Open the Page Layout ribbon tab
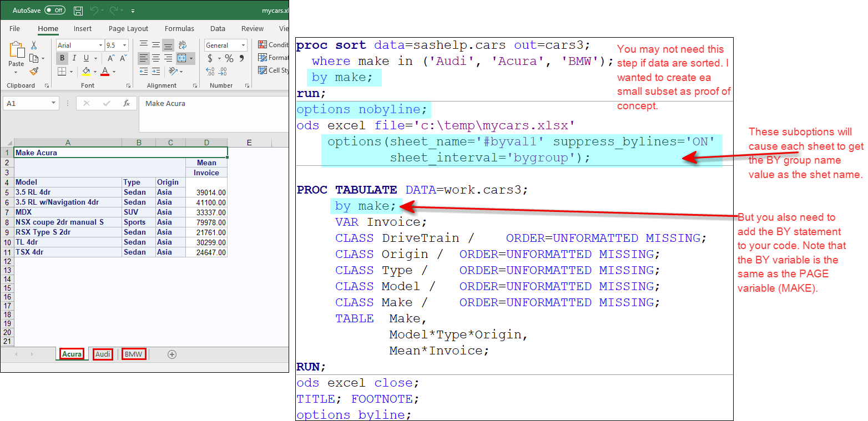 click(128, 29)
